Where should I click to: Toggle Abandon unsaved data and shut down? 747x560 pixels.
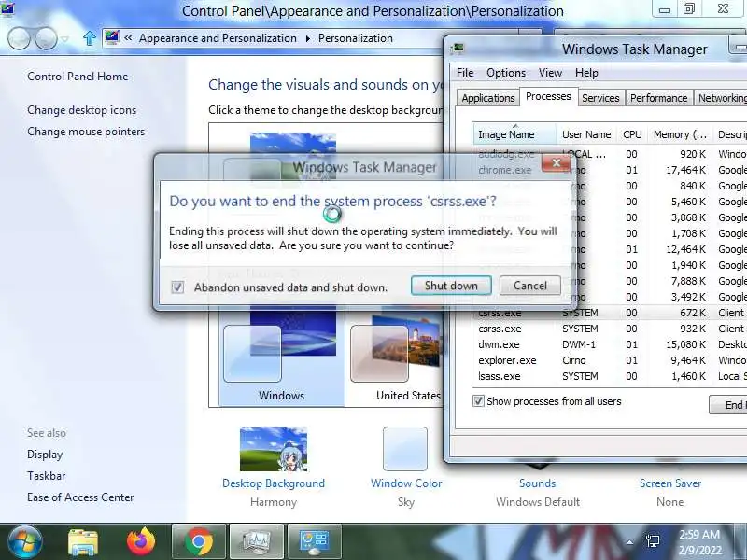pos(177,287)
